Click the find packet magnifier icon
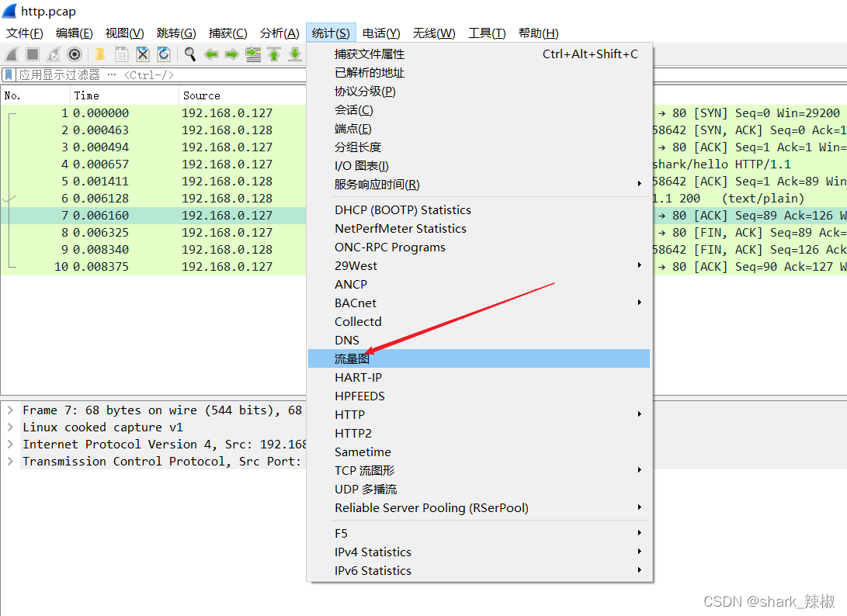847x616 pixels. pyautogui.click(x=190, y=54)
